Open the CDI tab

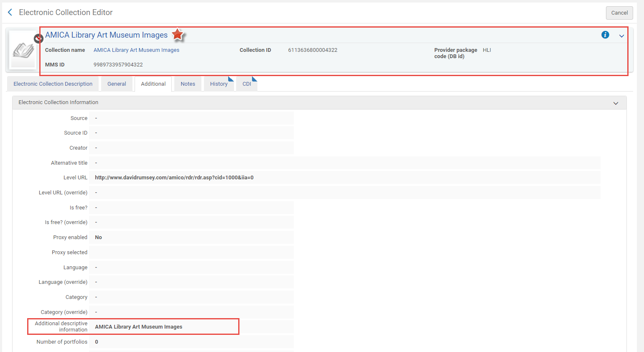(x=247, y=84)
